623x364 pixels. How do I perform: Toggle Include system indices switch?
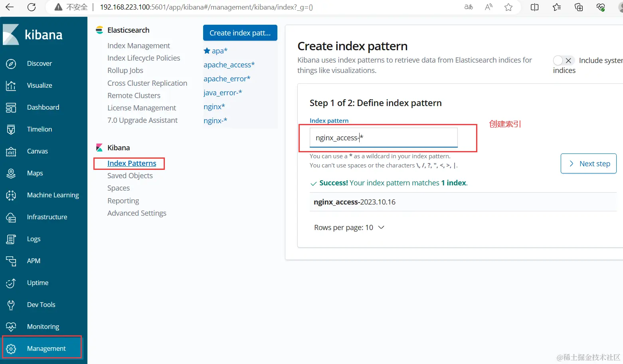(x=564, y=61)
